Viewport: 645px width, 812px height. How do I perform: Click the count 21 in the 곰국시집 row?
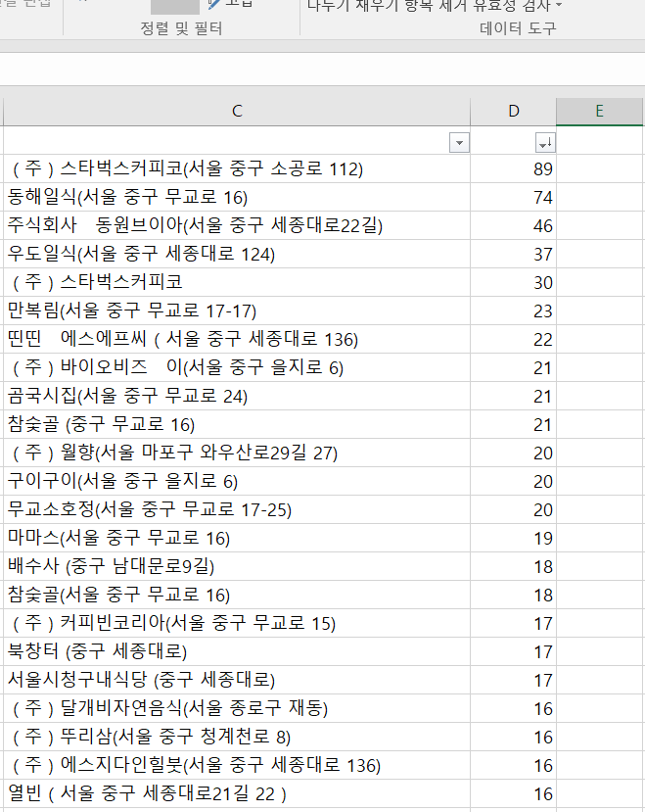point(543,398)
